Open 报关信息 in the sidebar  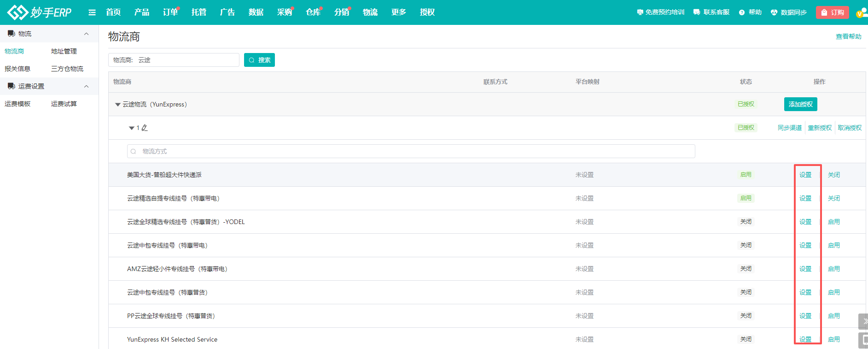(x=17, y=69)
